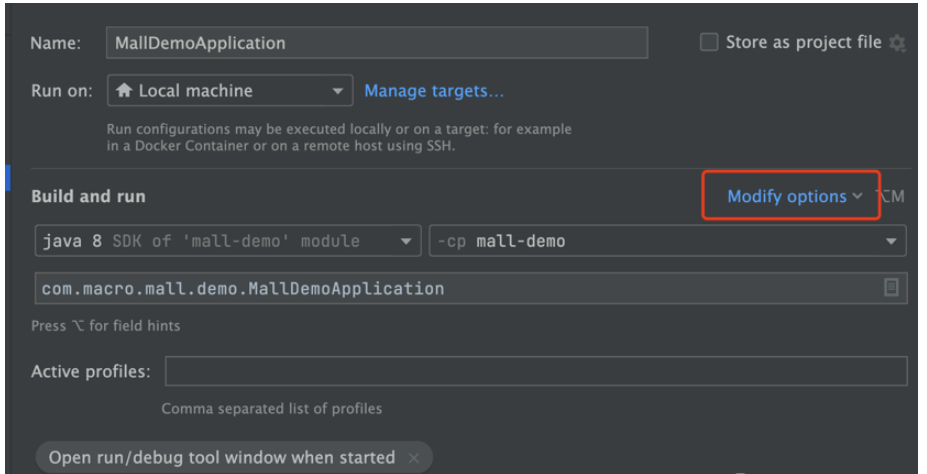Click the gear icon beside Store as project file
This screenshot has height=474, width=927.
[x=897, y=43]
